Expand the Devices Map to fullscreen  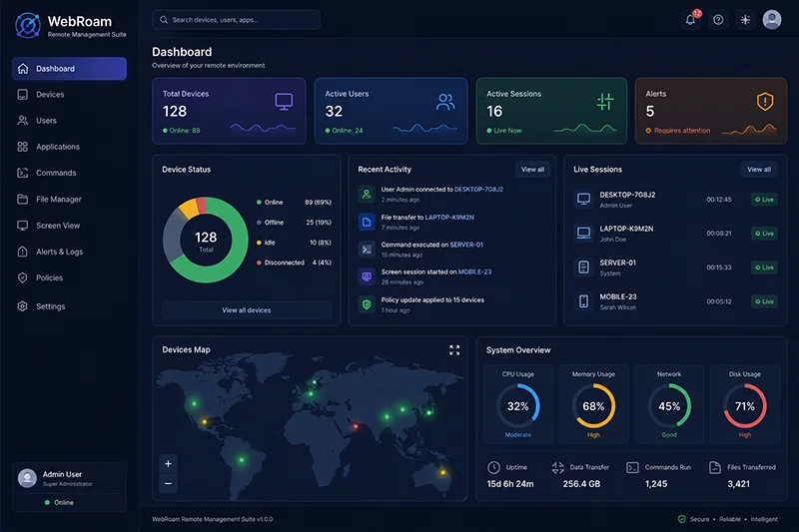[454, 349]
